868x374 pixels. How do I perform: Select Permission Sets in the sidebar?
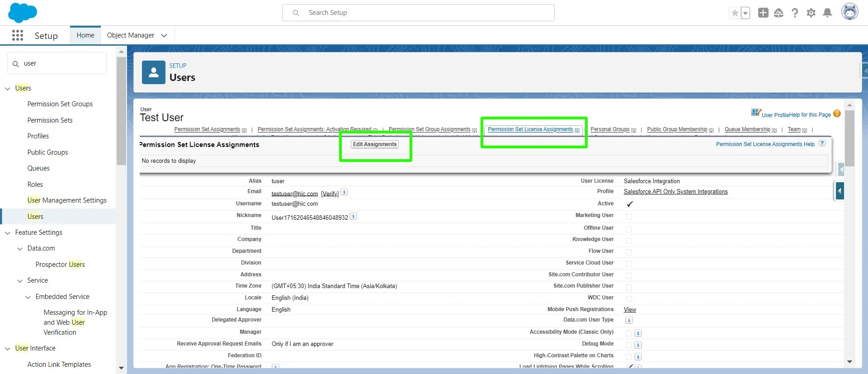(x=50, y=120)
